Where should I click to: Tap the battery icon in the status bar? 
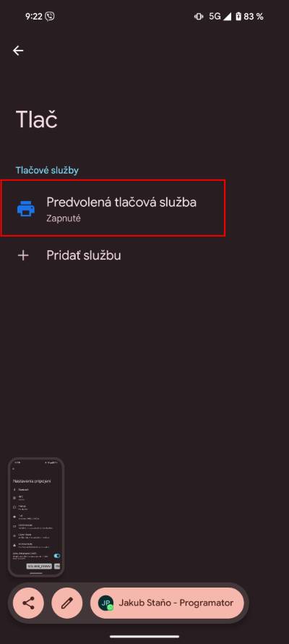(238, 17)
